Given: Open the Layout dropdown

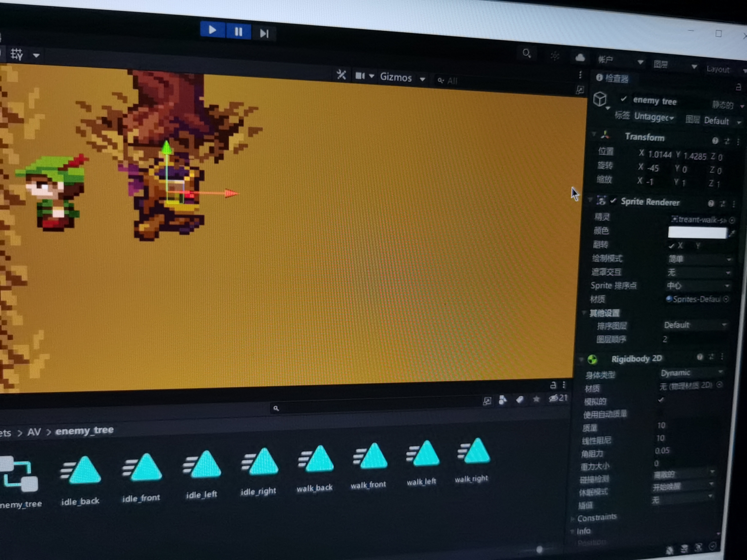Looking at the screenshot, I should pyautogui.click(x=725, y=69).
